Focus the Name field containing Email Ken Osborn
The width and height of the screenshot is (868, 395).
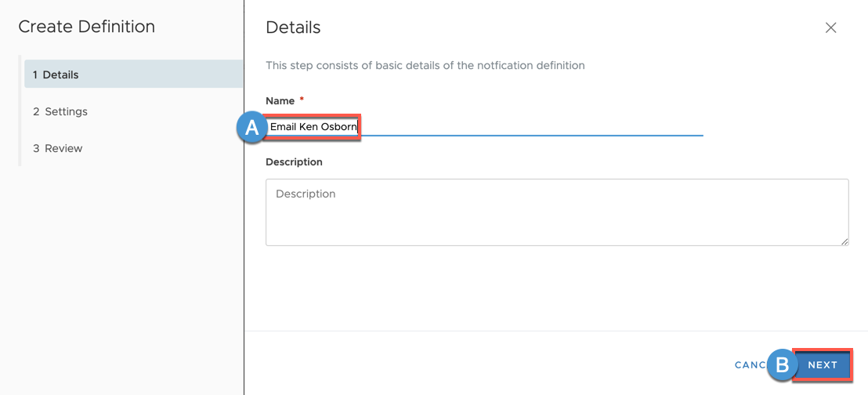point(484,128)
